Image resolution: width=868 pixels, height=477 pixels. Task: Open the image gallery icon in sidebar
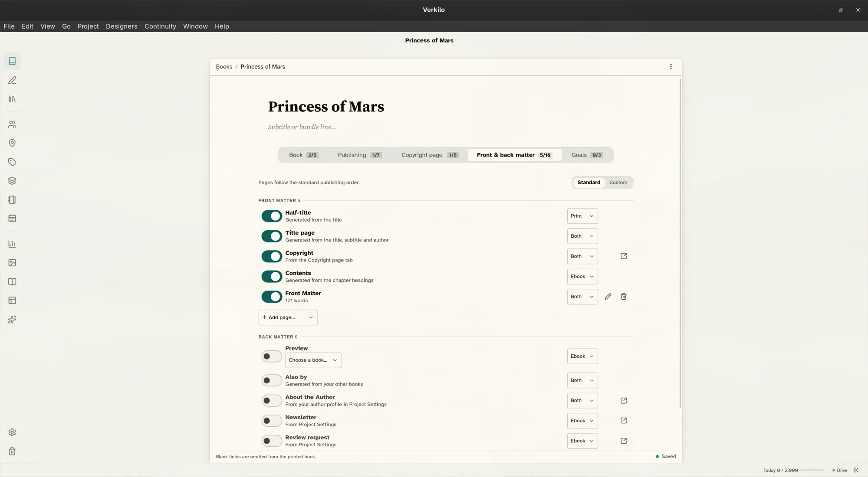click(12, 263)
